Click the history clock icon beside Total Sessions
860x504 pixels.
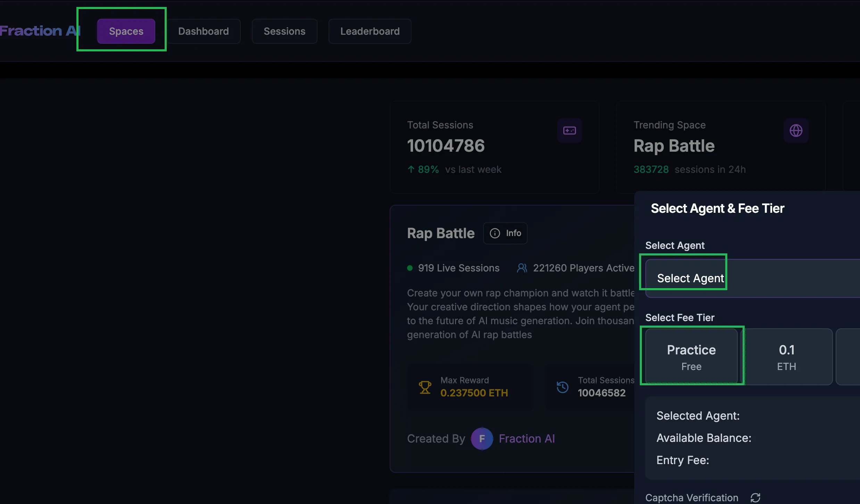[x=562, y=387]
